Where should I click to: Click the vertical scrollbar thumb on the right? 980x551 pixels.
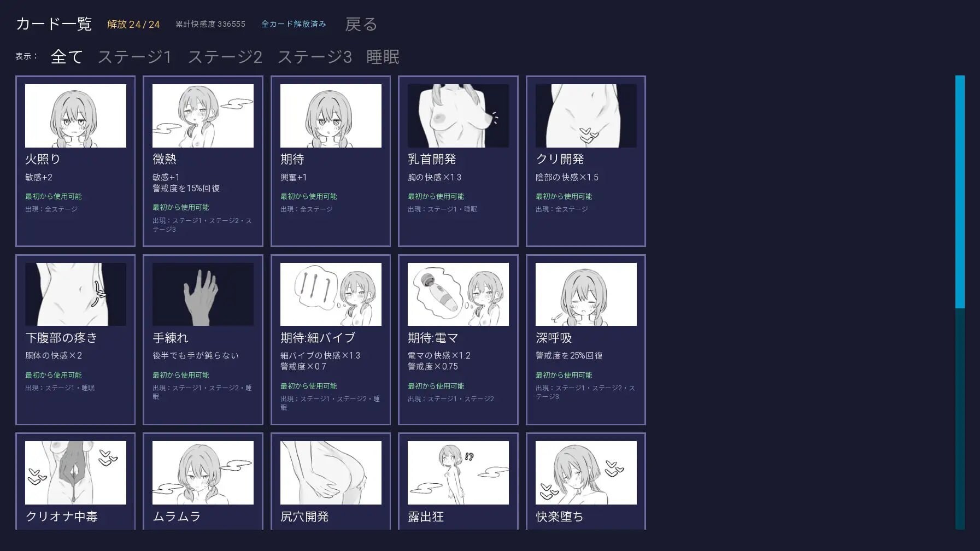pos(960,192)
